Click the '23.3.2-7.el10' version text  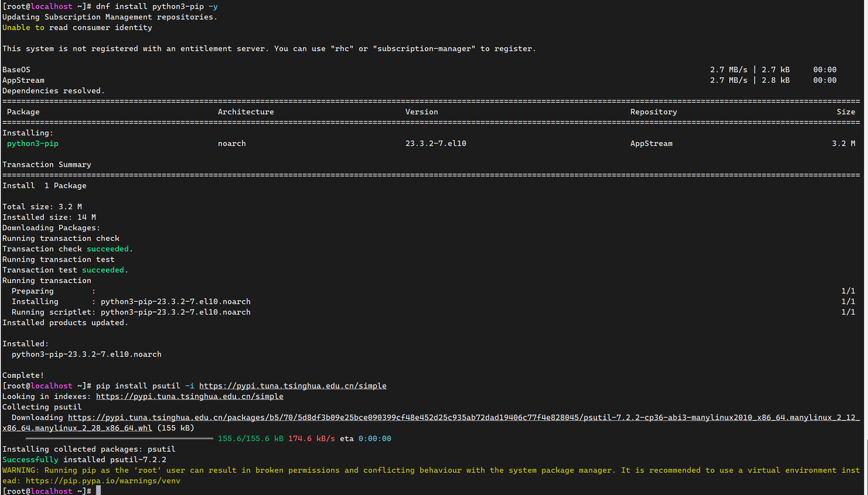click(436, 143)
